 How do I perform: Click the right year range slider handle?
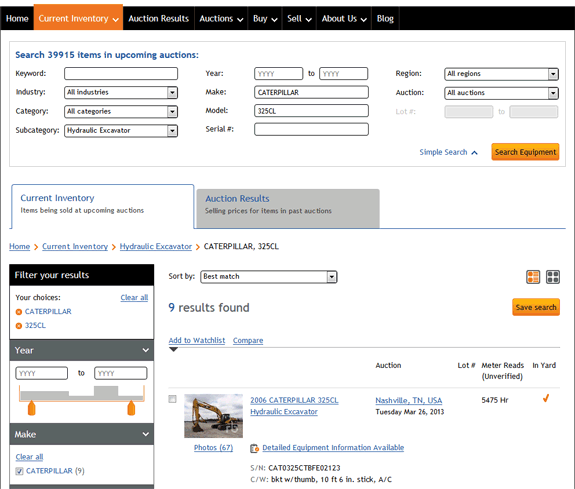coord(131,408)
